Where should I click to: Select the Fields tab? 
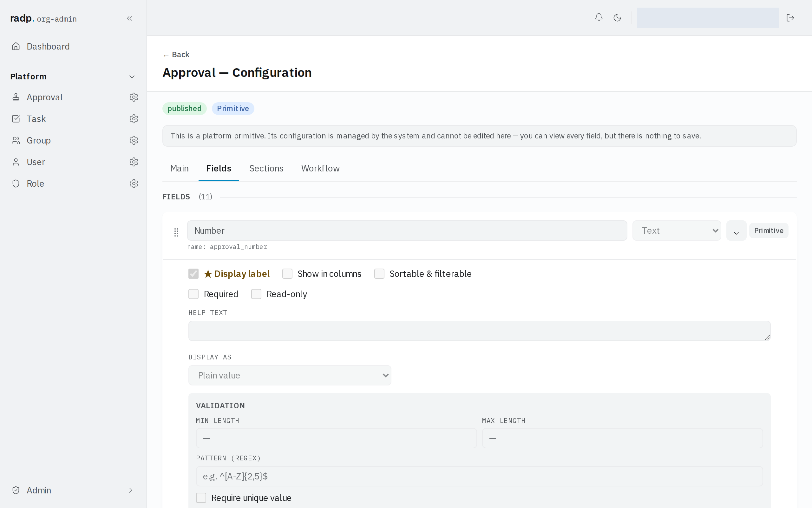click(219, 168)
